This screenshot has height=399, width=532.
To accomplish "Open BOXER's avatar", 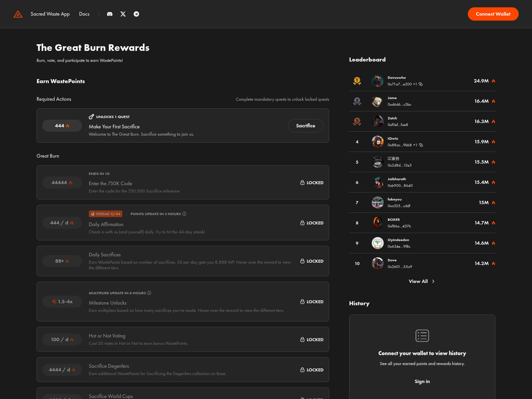I will 378,223.
